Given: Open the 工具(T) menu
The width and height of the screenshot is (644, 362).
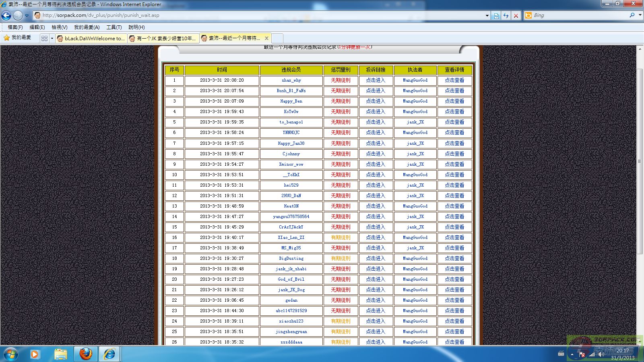Looking at the screenshot, I should coord(114,27).
